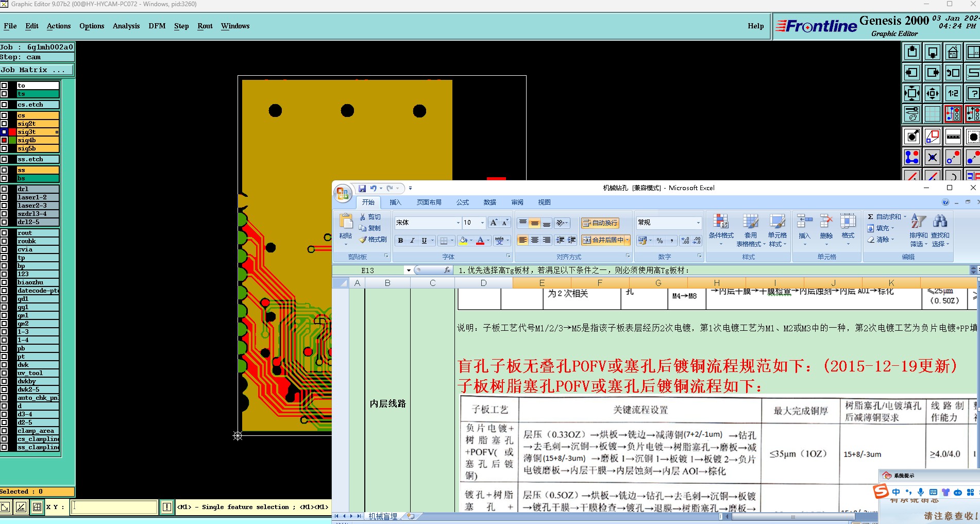Click the X Y coordinate input field

114,507
